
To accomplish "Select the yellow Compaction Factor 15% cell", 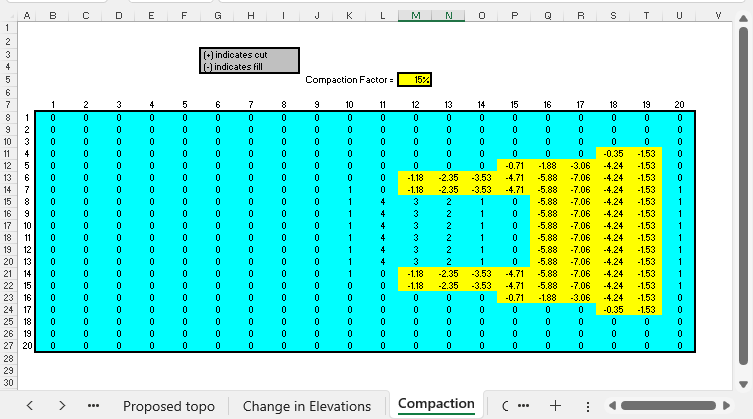I will (x=414, y=79).
